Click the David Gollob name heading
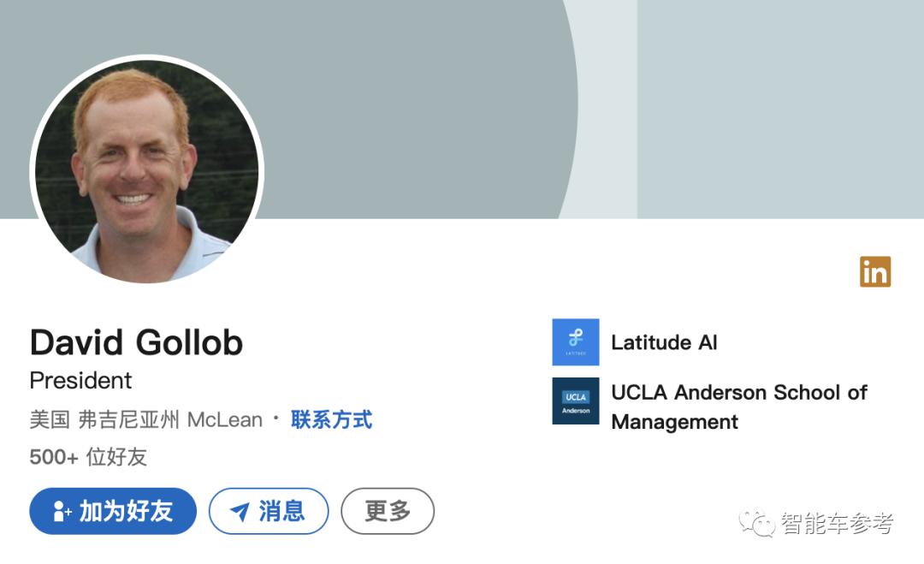The width and height of the screenshot is (924, 564). coord(136,342)
